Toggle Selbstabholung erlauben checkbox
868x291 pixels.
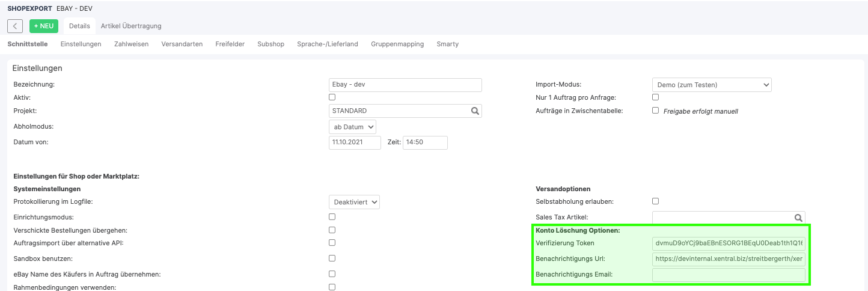655,201
